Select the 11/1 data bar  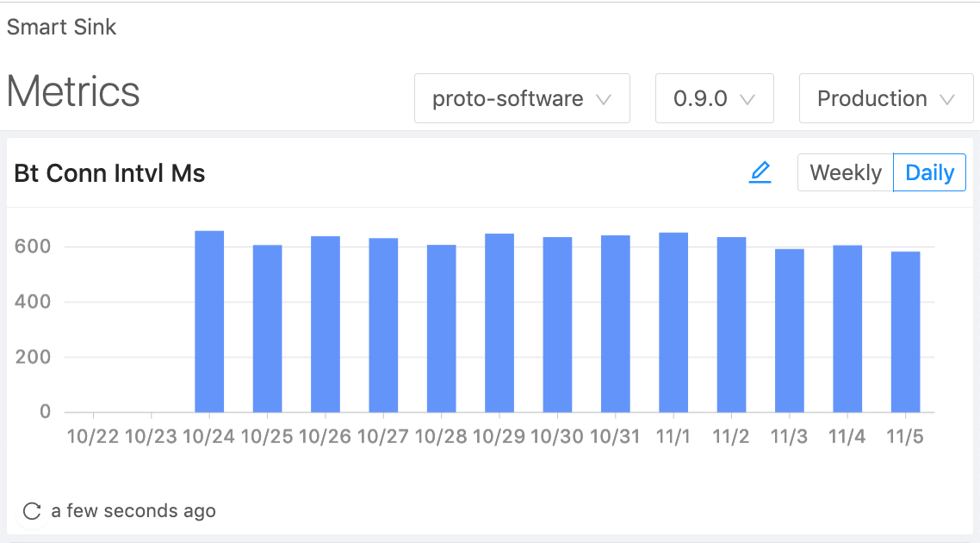coord(673,322)
